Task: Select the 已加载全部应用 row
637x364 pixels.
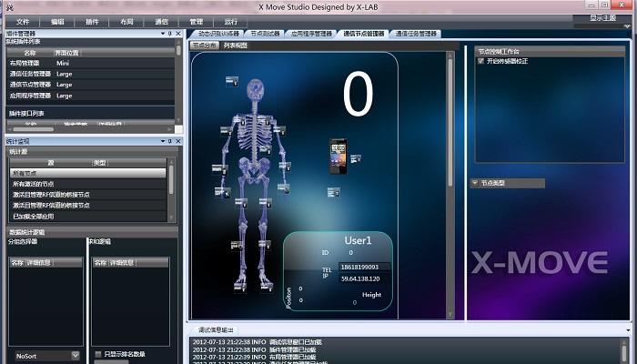Action: [87, 217]
